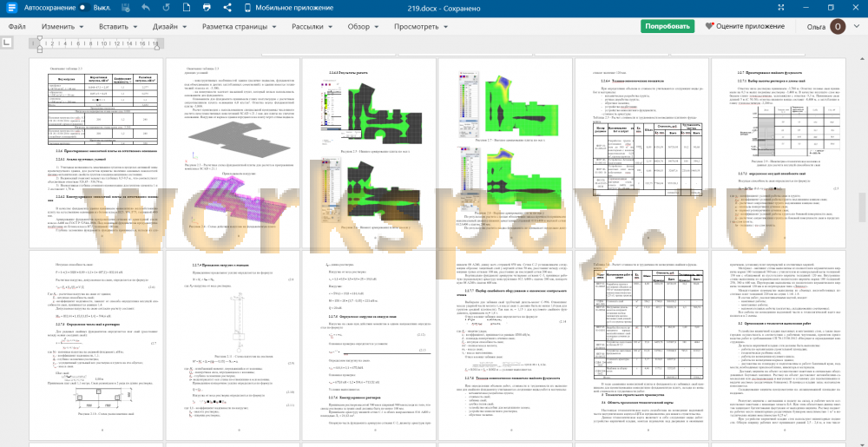Create a new blank document
The height and width of the screenshot is (447, 868).
(187, 8)
